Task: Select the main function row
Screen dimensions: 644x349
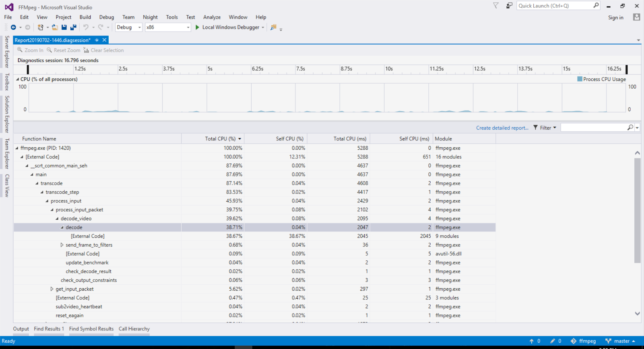Action: [254, 174]
